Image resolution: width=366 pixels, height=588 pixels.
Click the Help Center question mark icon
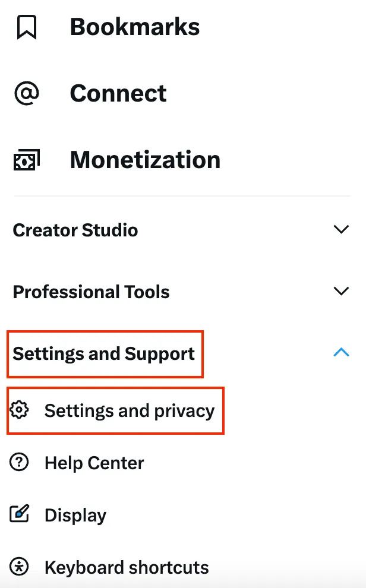[x=20, y=463]
